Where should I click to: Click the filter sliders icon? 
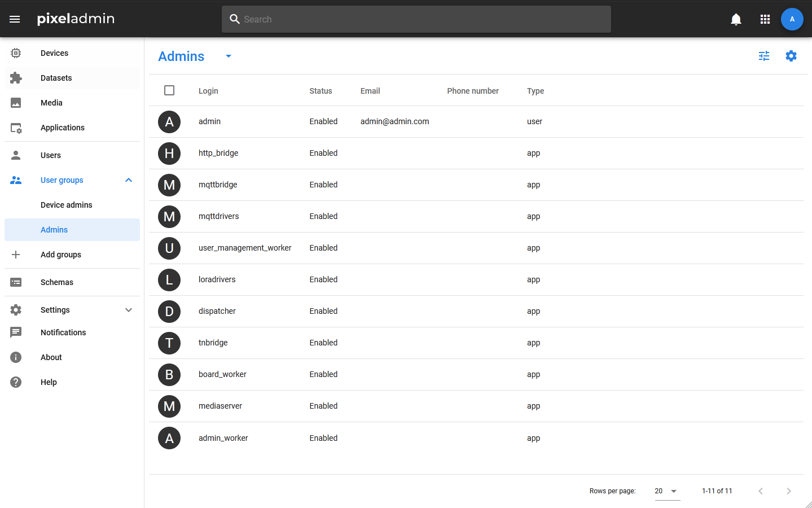coord(764,56)
